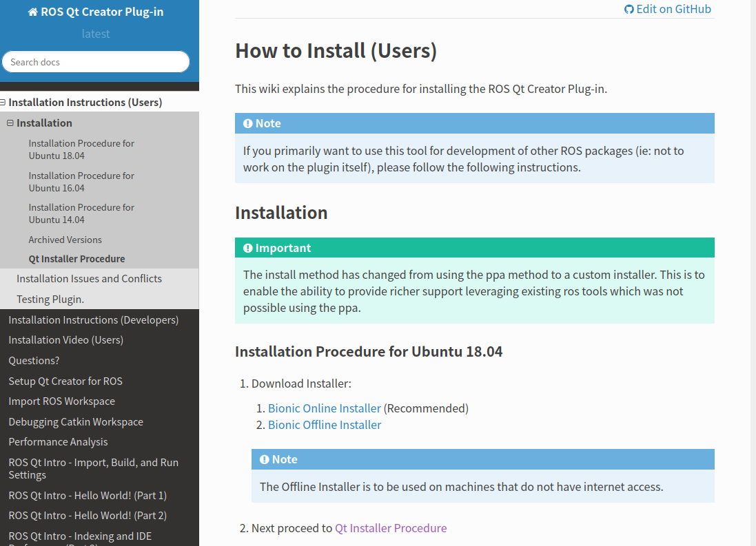The image size is (756, 546).
Task: Open Performance Analysis page
Action: [x=58, y=442]
